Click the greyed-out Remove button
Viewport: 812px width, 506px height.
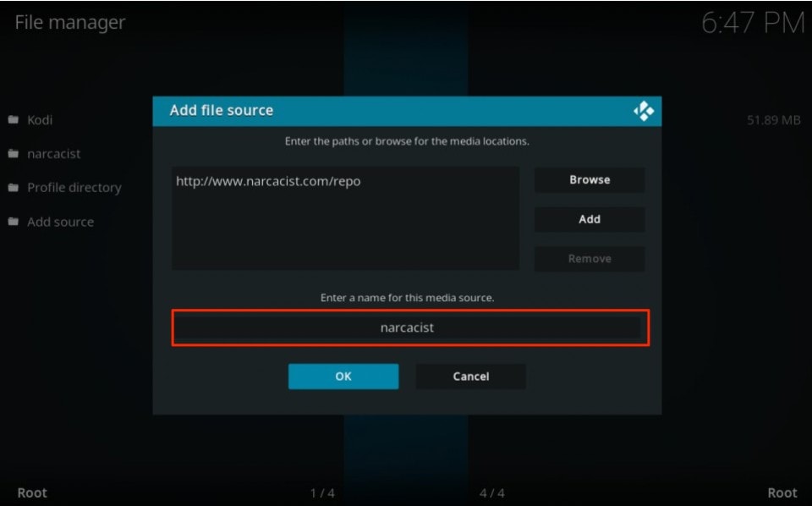pyautogui.click(x=590, y=258)
